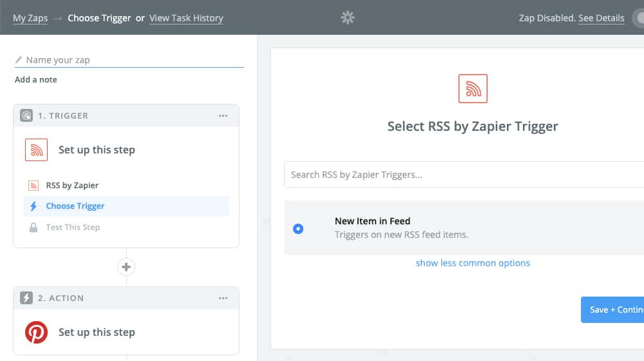The height and width of the screenshot is (361, 644).
Task: Select Test This Step item
Action: point(126,228)
